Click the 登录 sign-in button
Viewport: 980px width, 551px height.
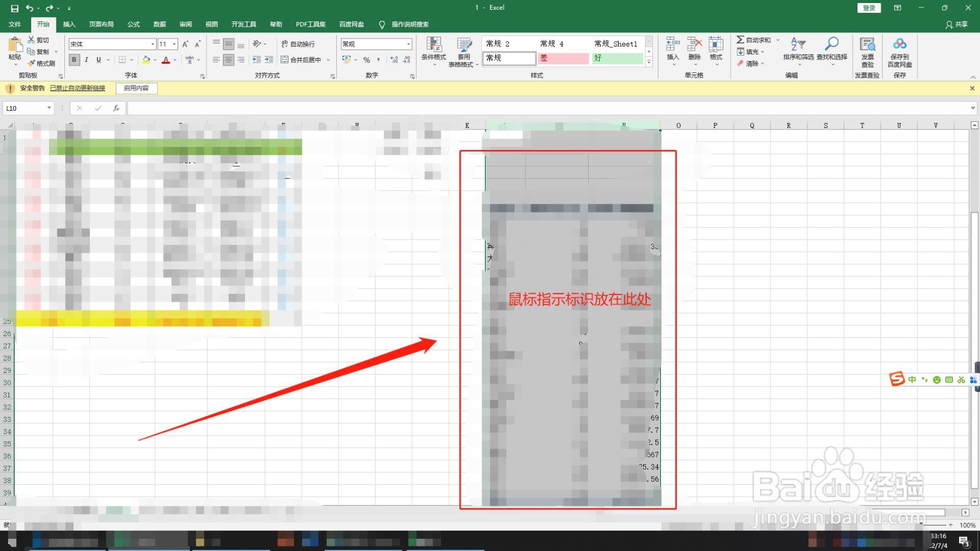pos(869,8)
